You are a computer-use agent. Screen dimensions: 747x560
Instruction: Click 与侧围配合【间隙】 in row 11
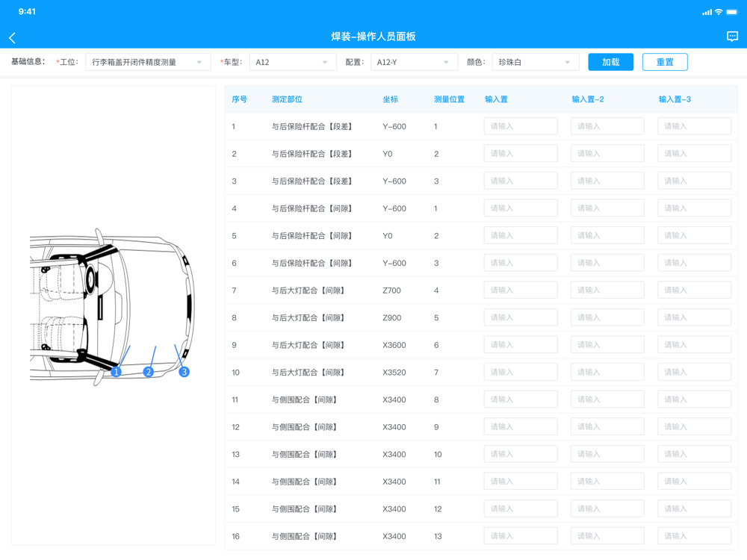click(305, 400)
